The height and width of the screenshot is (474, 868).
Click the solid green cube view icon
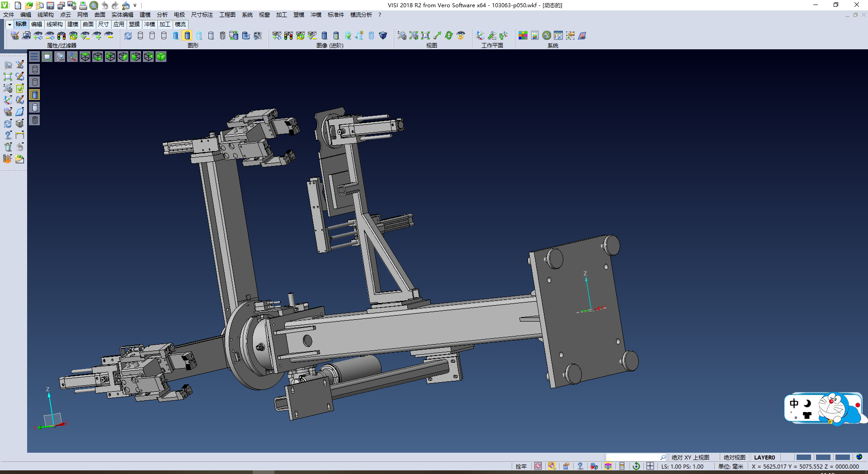point(161,57)
